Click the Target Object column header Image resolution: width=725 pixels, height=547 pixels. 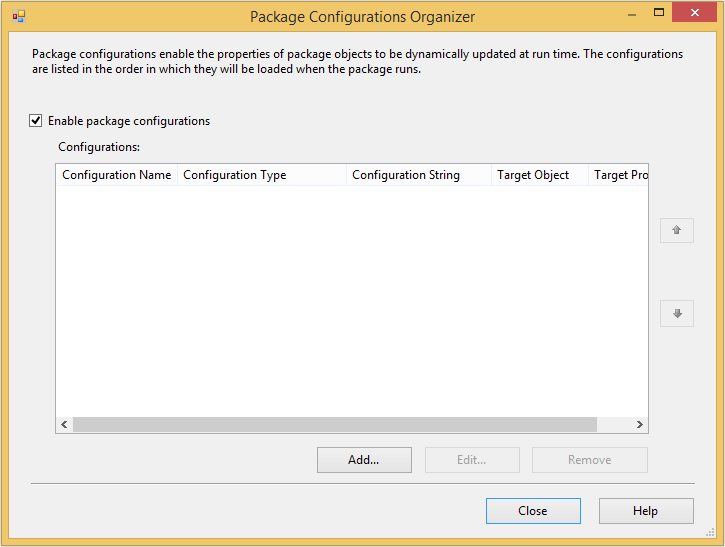540,175
